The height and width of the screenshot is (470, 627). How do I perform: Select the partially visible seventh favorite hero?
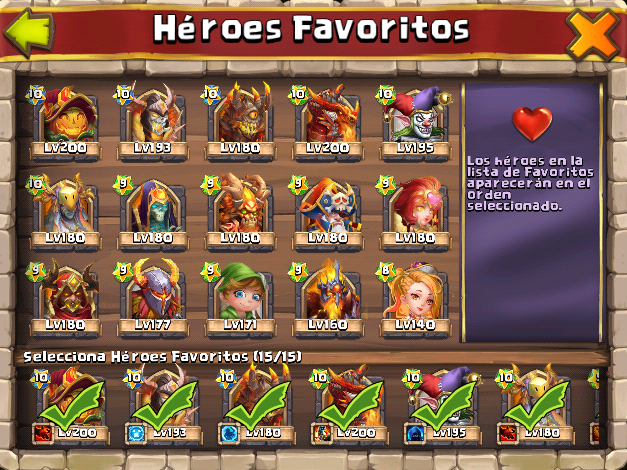pos(594,406)
